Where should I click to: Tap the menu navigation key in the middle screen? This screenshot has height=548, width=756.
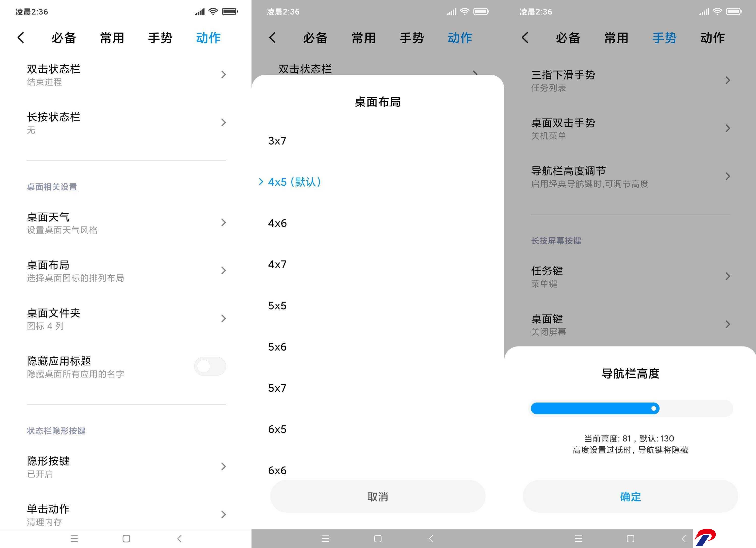326,538
